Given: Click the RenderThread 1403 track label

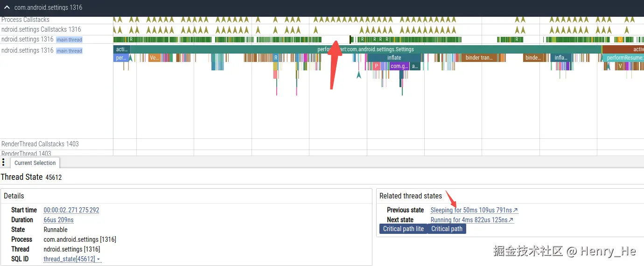Looking at the screenshot, I should click(26, 153).
